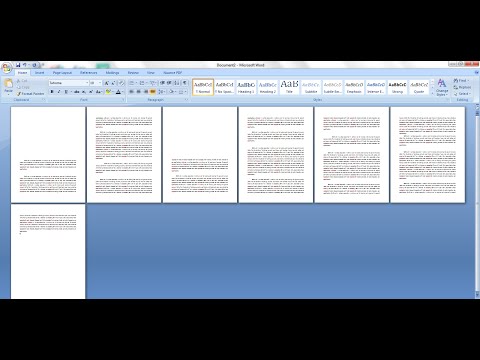
Task: Activate the Format Painter
Action: click(30, 94)
